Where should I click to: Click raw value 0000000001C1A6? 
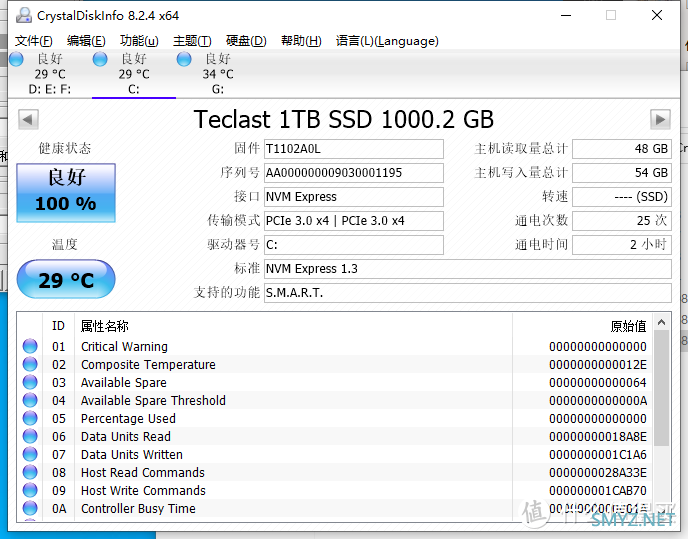click(x=598, y=455)
